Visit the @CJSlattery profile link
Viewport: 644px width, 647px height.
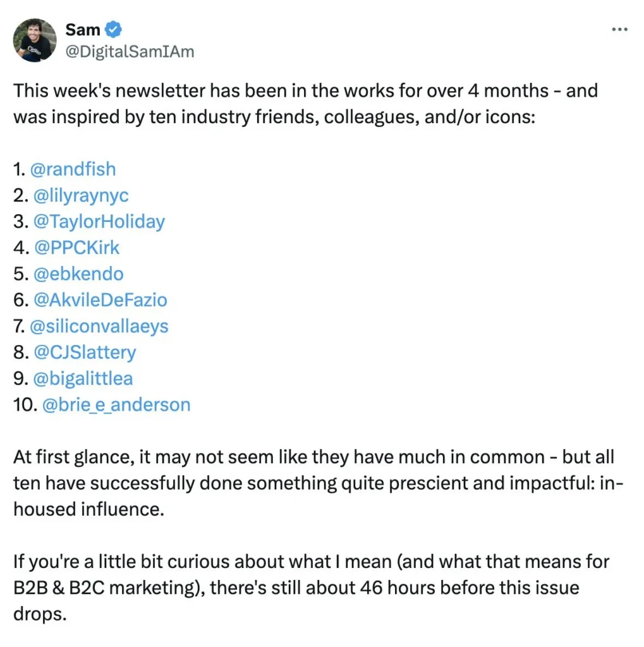coord(83,352)
